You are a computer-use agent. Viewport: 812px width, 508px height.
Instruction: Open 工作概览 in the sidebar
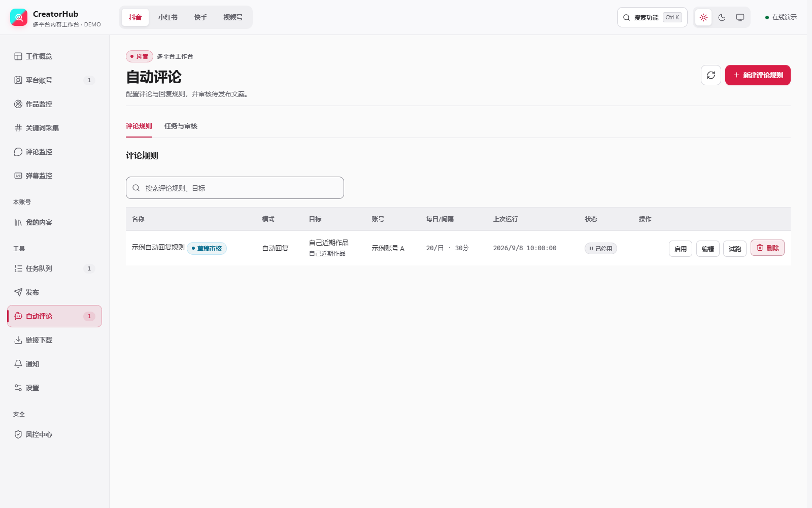tap(54, 56)
